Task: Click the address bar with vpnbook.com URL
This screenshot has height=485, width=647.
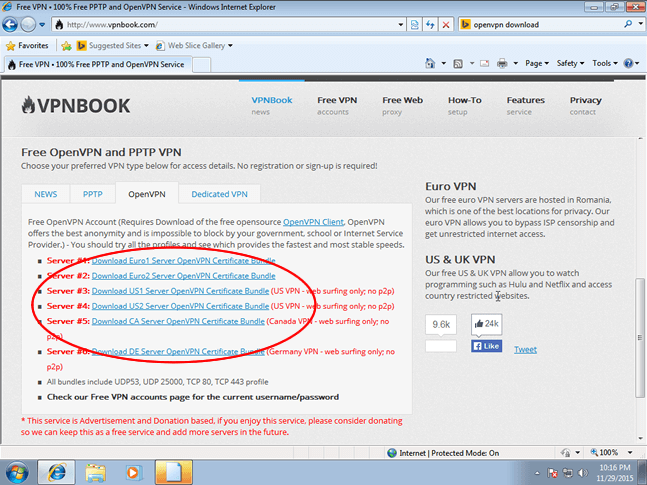Action: (225, 25)
